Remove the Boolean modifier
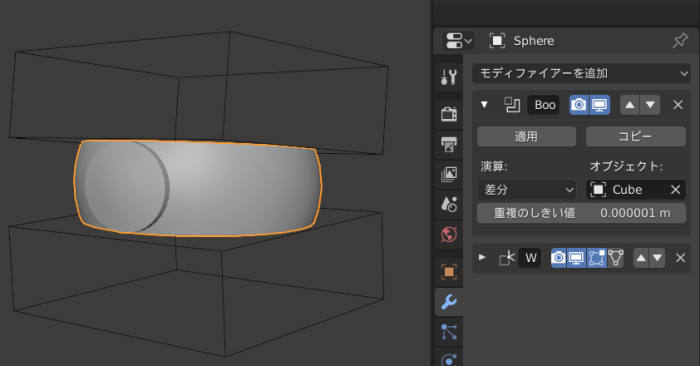 (678, 105)
